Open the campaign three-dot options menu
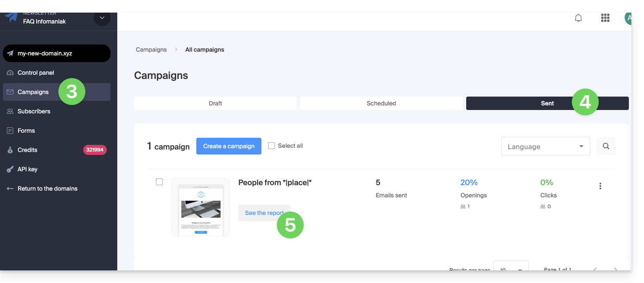Viewport: 644px width, 283px height. click(600, 186)
